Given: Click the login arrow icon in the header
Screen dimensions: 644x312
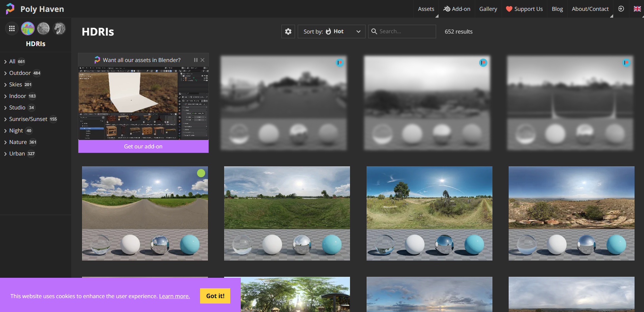Looking at the screenshot, I should 621,9.
